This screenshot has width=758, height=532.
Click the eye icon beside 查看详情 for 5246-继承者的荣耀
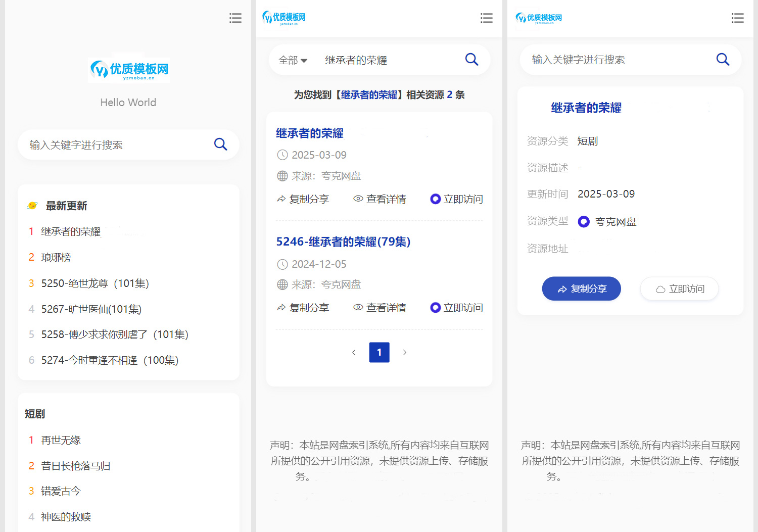(x=358, y=308)
